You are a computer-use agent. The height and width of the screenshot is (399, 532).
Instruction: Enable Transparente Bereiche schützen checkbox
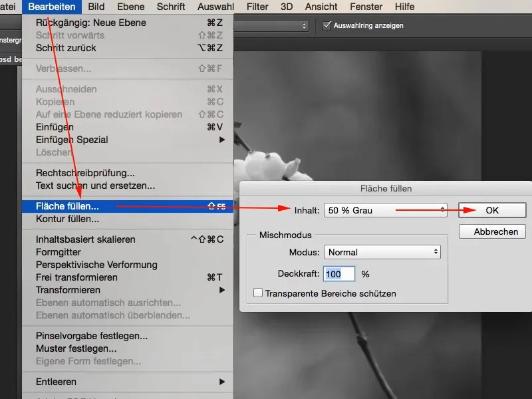coord(258,293)
